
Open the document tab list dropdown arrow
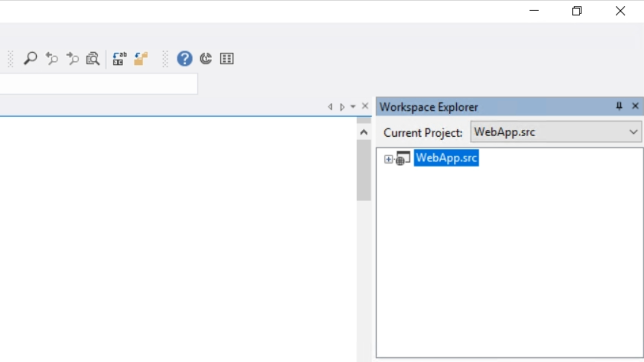pyautogui.click(x=353, y=107)
